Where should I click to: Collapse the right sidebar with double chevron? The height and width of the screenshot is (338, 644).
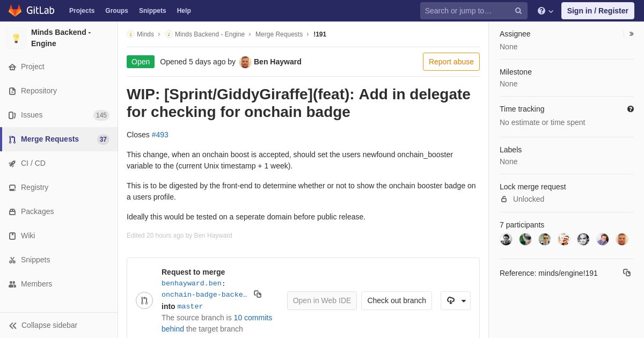pos(631,34)
